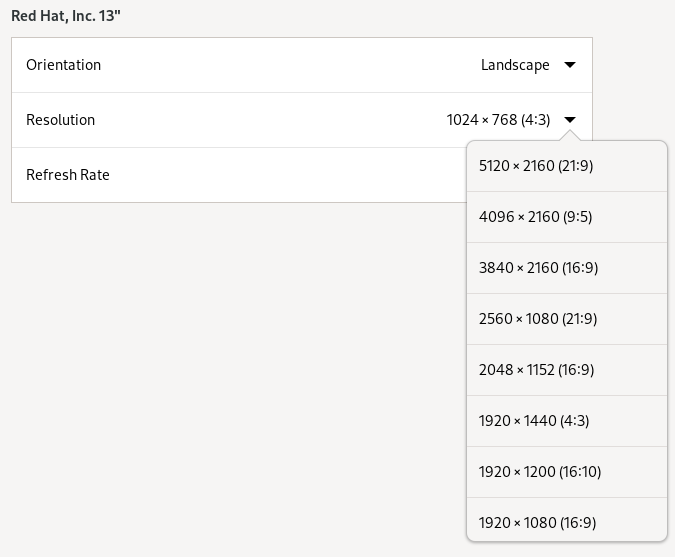
Task: Open the Orientation dropdown arrow
Action: [x=570, y=65]
